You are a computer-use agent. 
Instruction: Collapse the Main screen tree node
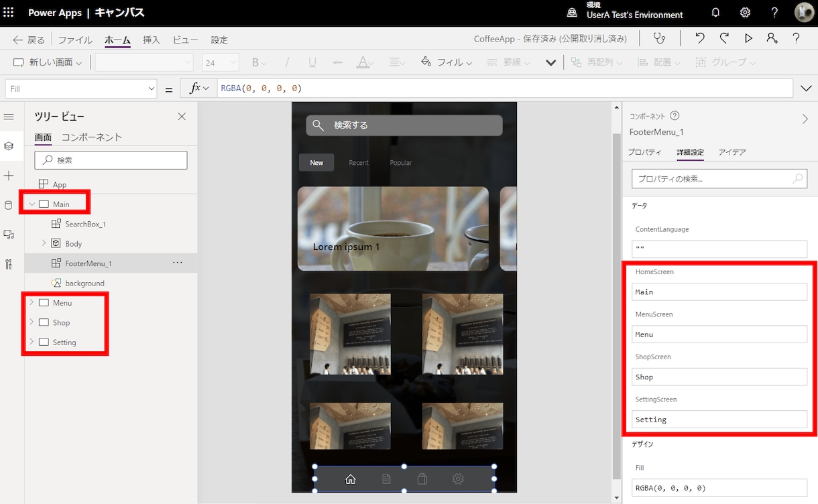point(32,204)
